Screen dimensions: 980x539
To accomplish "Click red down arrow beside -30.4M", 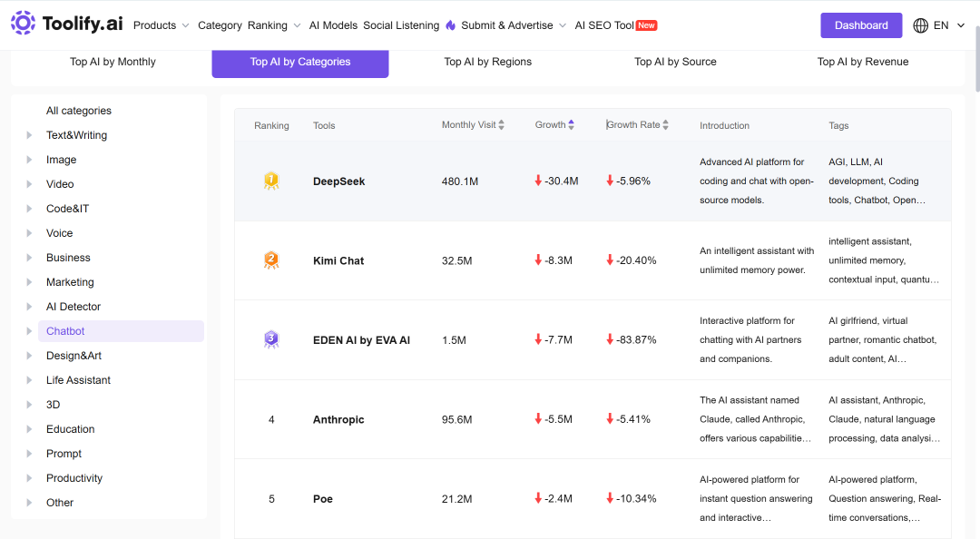I will [538, 181].
